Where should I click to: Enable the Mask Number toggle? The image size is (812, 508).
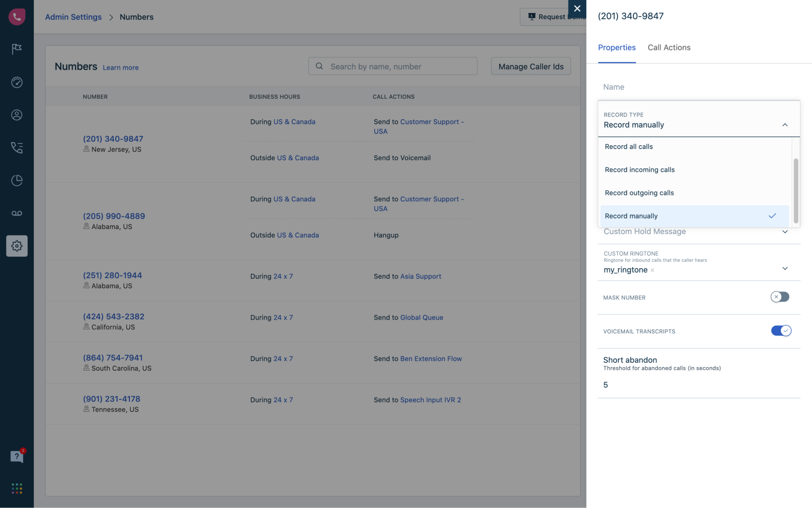tap(780, 297)
